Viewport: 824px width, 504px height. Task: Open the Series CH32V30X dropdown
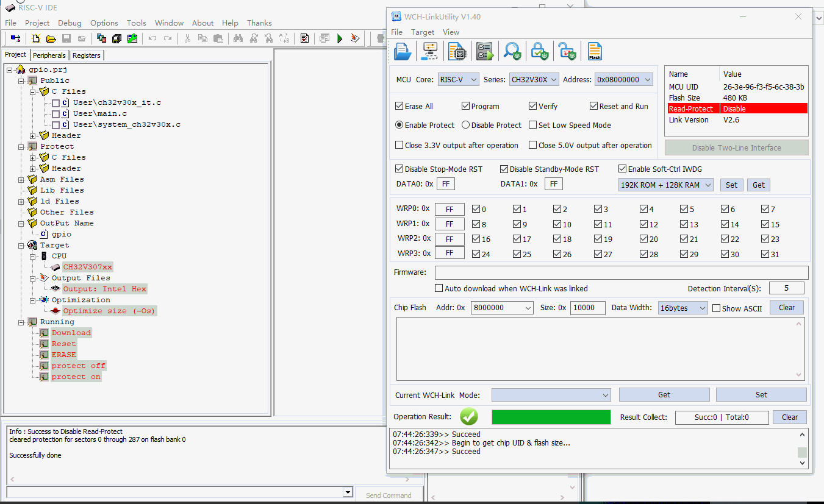tap(534, 79)
